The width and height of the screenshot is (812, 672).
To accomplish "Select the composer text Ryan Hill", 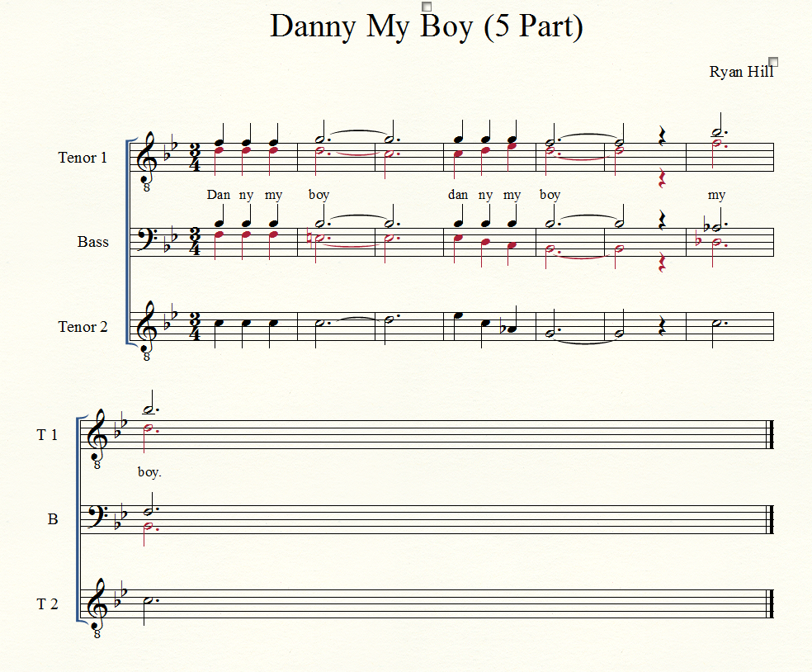I will point(741,72).
